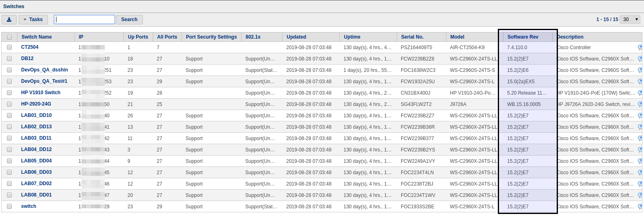Select the LAB05_DD04 row checkbox
The width and height of the screenshot is (644, 216).
tap(9, 161)
